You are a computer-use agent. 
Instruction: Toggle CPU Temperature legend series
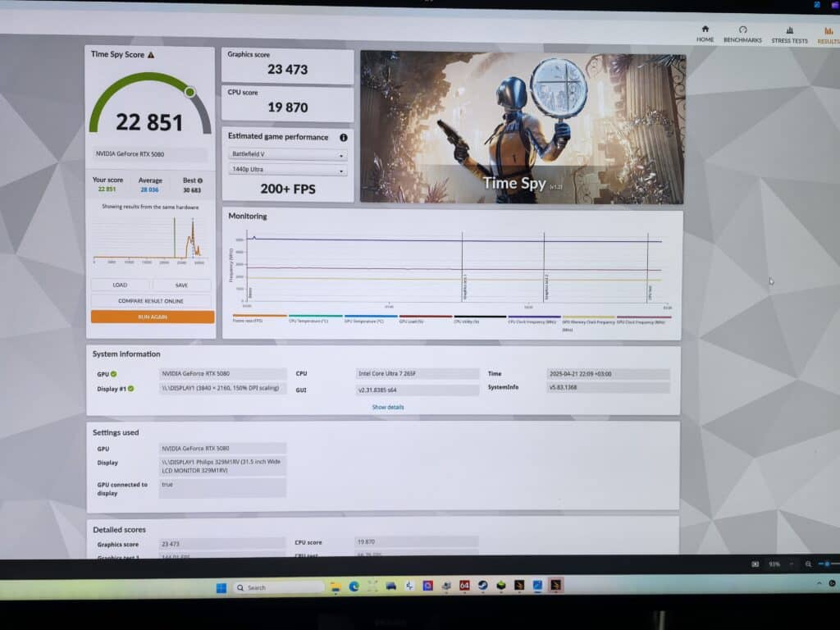coord(315,319)
